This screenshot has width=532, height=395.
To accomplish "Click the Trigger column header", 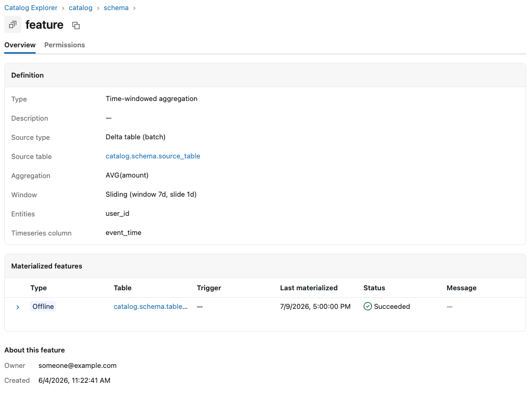I will pyautogui.click(x=209, y=288).
